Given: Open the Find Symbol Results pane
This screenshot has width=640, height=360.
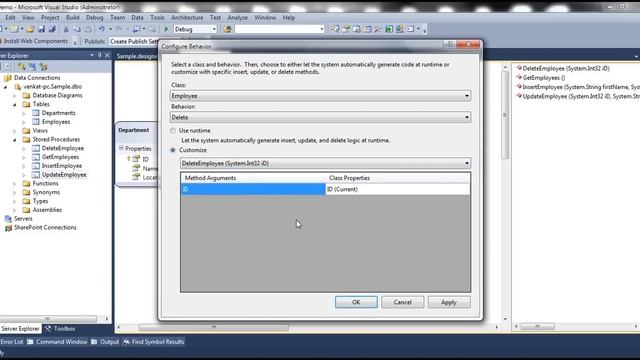Looking at the screenshot, I should coord(153,342).
